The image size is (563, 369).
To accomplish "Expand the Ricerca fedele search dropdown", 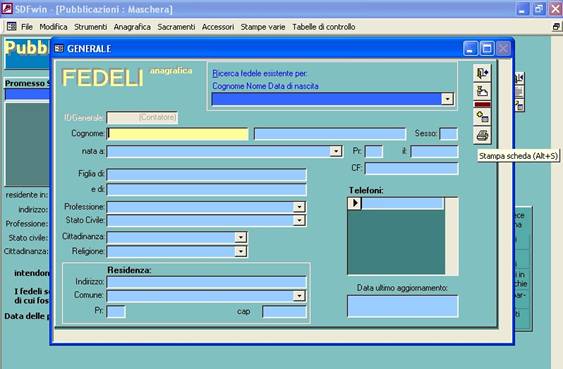I will [447, 99].
